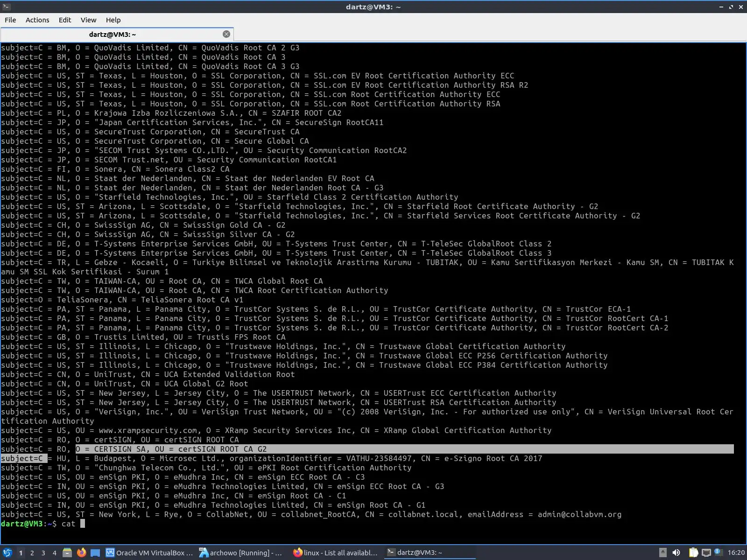
Task: Switch to workspace 1
Action: tap(21, 553)
